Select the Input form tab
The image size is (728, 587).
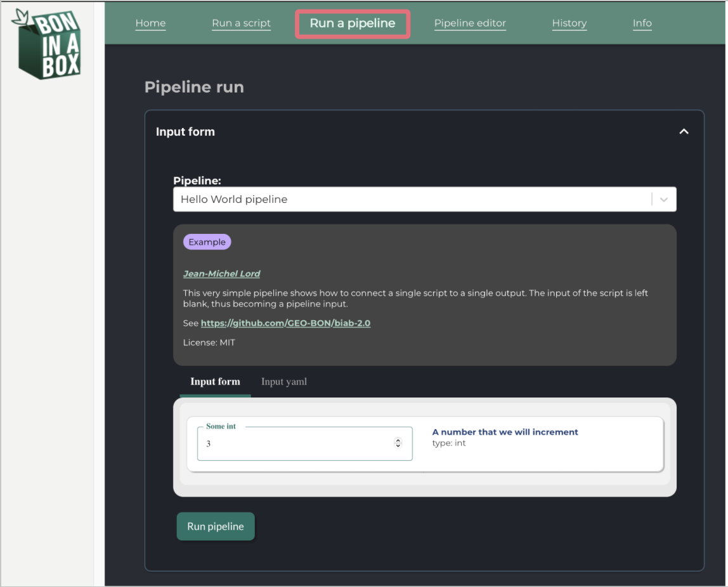(215, 382)
